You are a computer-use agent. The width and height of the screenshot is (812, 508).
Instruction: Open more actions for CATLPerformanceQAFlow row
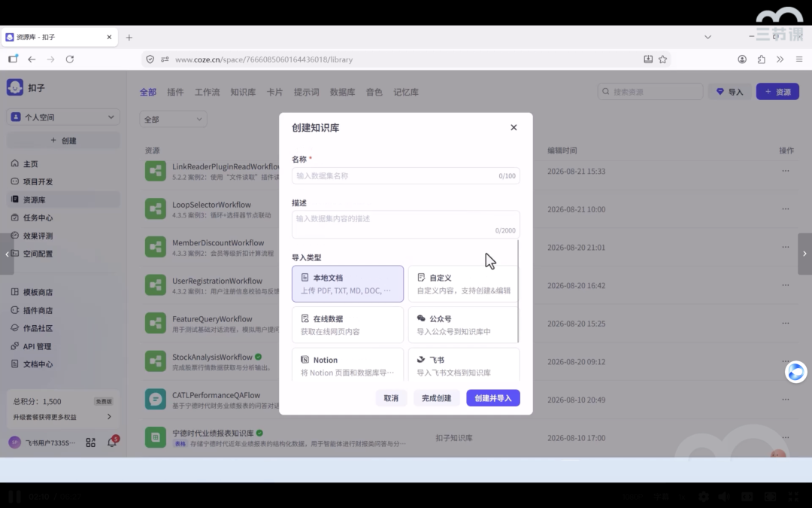point(786,399)
